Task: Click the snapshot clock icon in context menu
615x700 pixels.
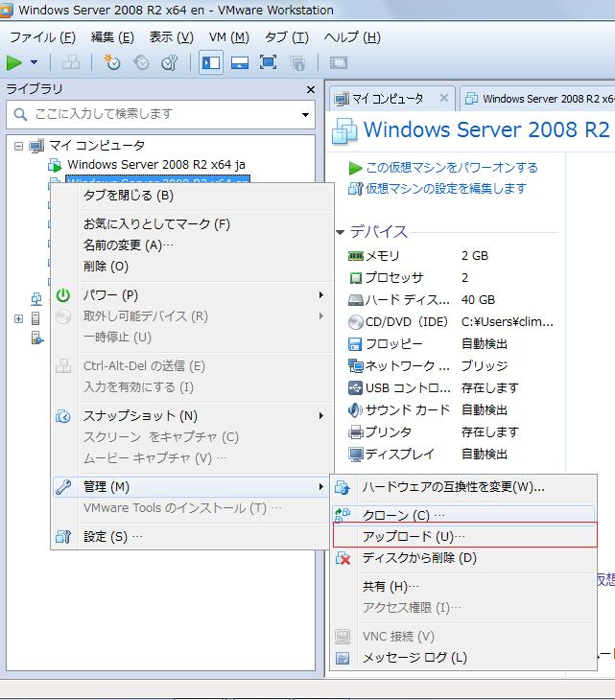Action: (63, 416)
